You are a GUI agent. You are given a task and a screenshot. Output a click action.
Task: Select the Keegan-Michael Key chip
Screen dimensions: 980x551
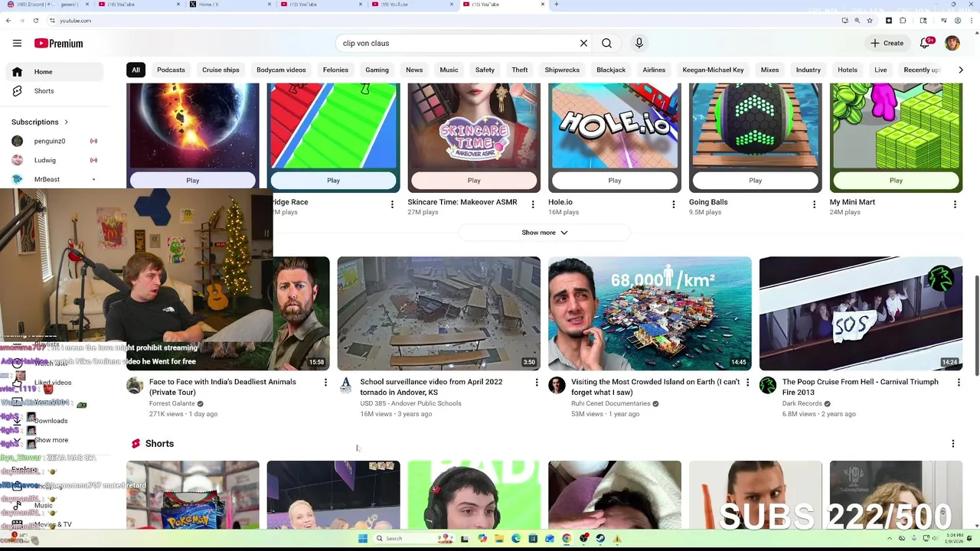pos(713,70)
